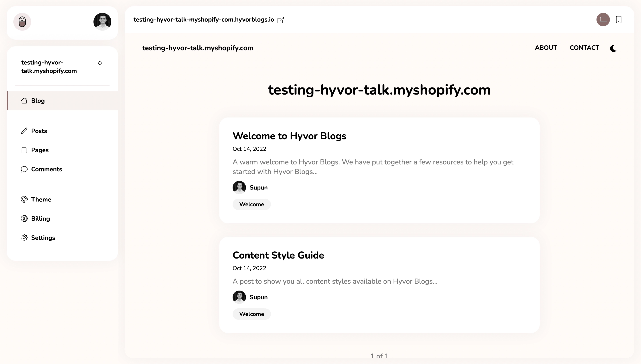This screenshot has width=641, height=364.
Task: Click the '1 of 1' pagination text
Action: (x=379, y=356)
